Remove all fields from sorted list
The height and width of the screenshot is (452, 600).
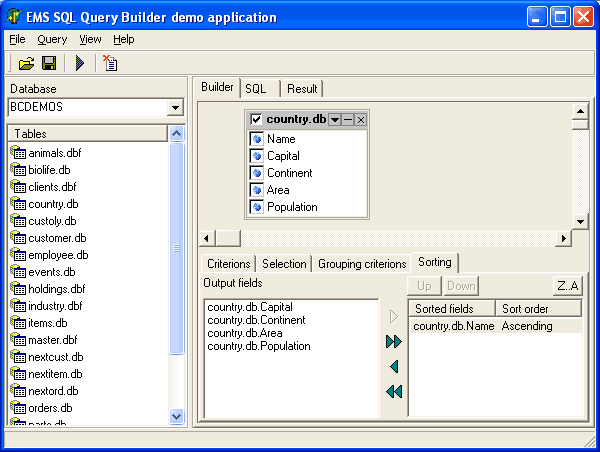(394, 392)
